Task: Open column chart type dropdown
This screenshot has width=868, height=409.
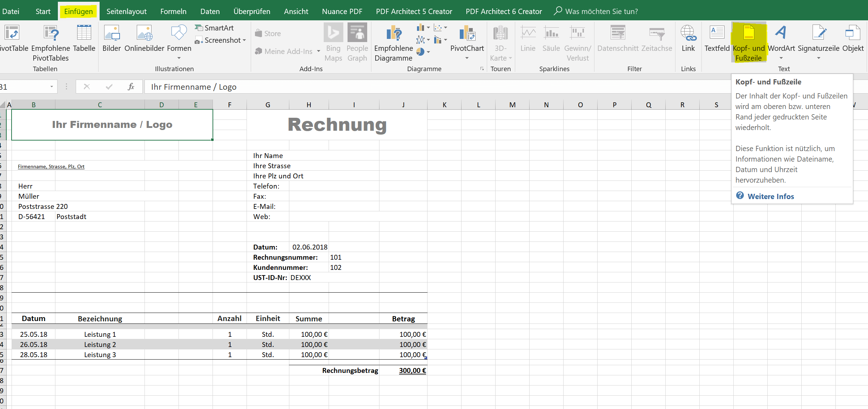Action: click(423, 27)
